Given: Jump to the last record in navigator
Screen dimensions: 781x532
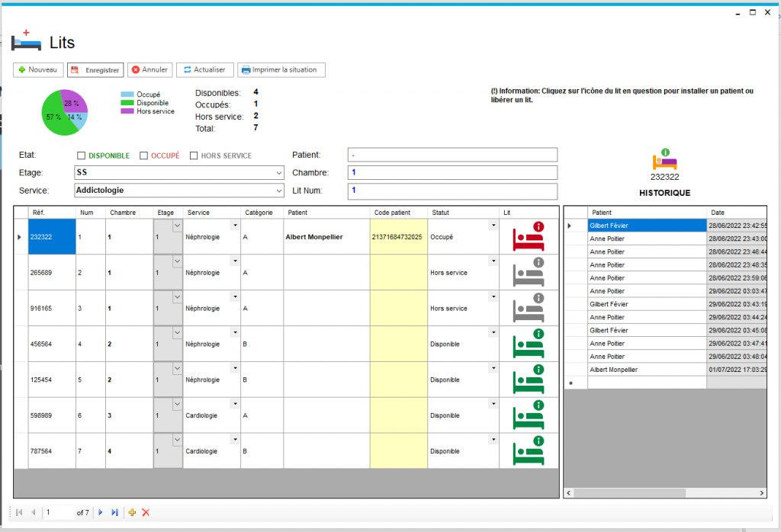Looking at the screenshot, I should coord(115,513).
